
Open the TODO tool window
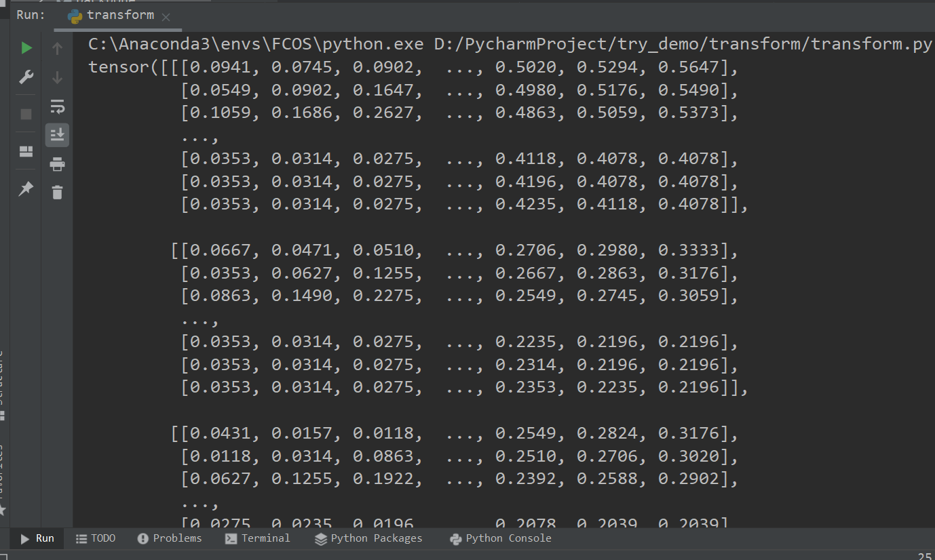click(96, 538)
